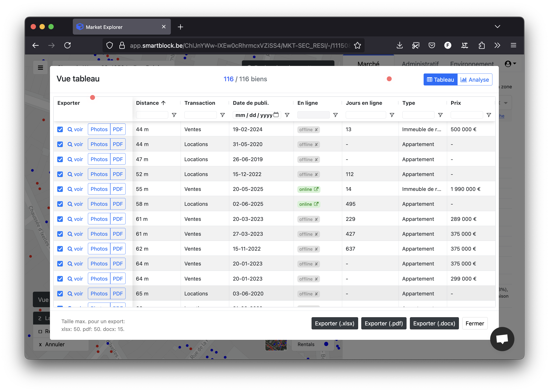
Task: Click the Jours en ligne filter funnel
Action: tap(392, 115)
